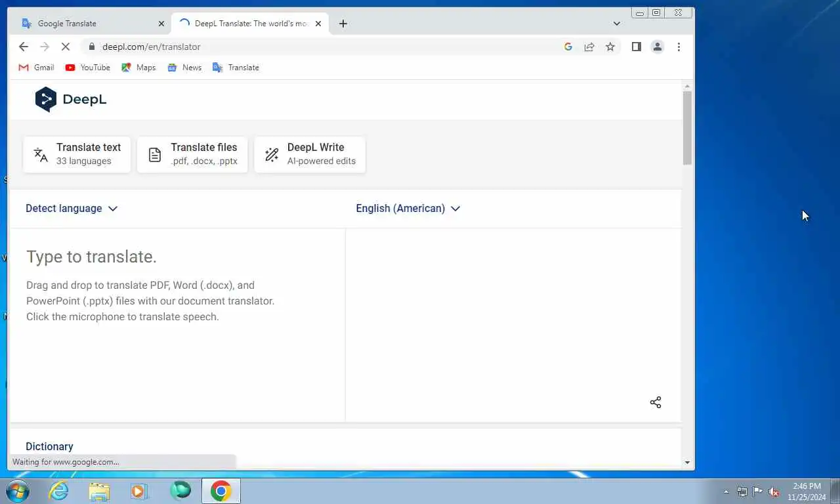This screenshot has height=504, width=840.
Task: Switch to the Google Translate tab
Action: pyautogui.click(x=94, y=24)
